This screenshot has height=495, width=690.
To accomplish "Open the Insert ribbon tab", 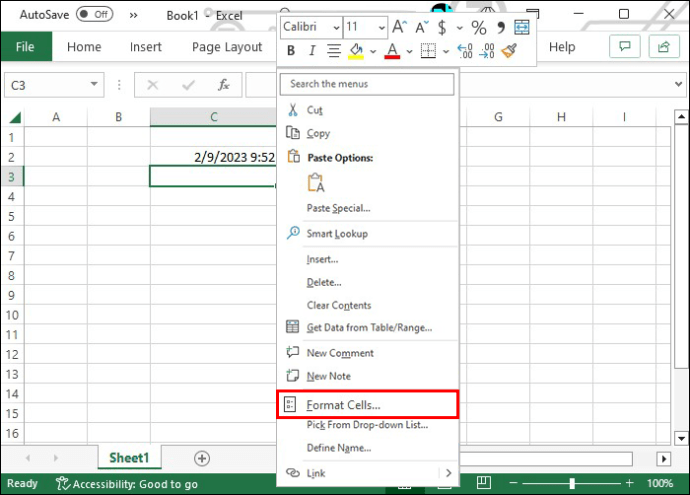I will [x=145, y=47].
